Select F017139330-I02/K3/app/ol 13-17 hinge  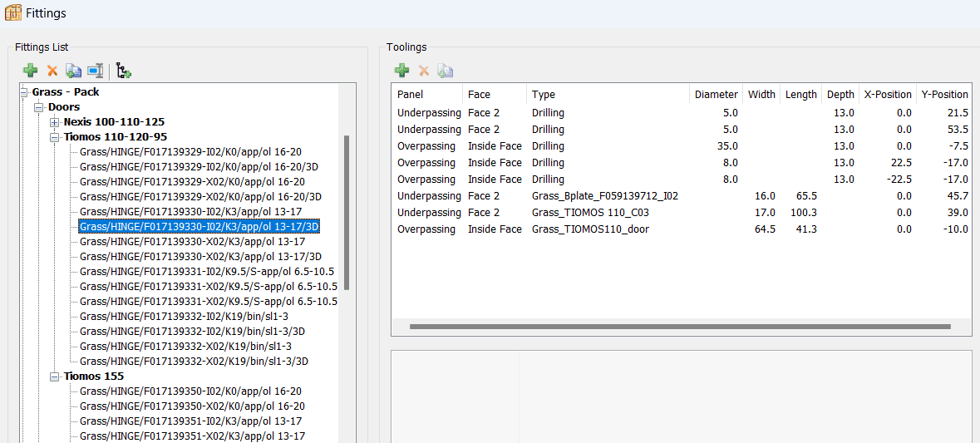pos(191,212)
